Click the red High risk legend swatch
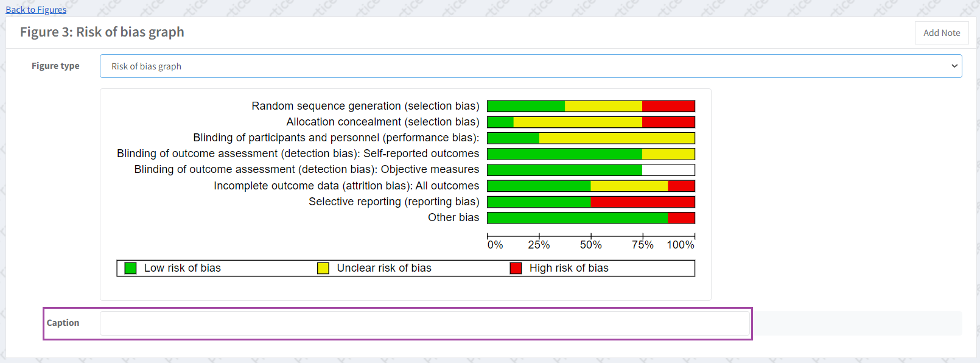 click(x=516, y=269)
